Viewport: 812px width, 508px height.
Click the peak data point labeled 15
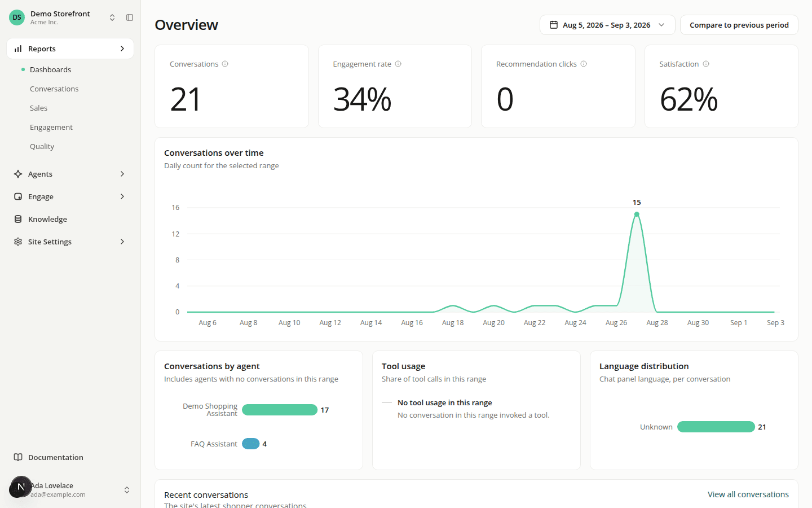coord(637,214)
